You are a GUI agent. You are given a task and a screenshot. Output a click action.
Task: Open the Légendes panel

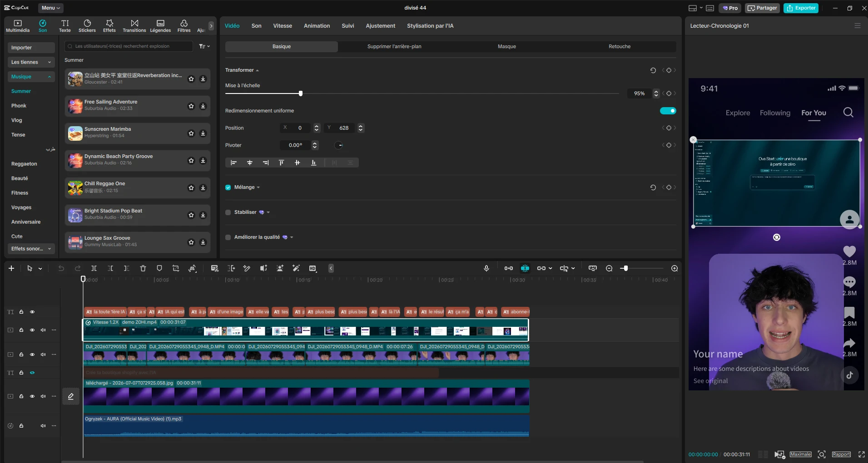coord(160,26)
